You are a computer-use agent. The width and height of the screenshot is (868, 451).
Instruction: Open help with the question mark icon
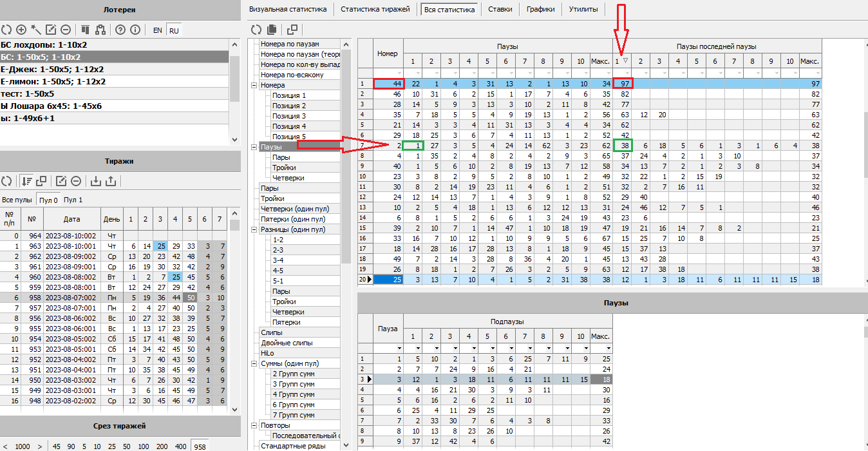[x=120, y=30]
